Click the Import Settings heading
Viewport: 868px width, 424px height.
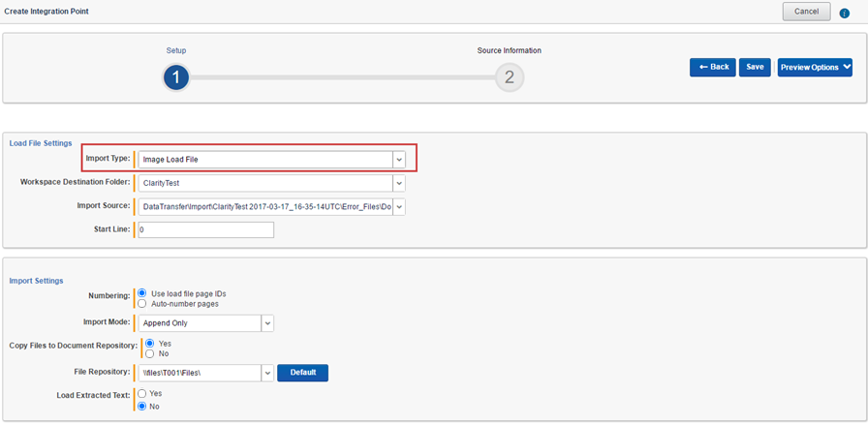[x=37, y=281]
